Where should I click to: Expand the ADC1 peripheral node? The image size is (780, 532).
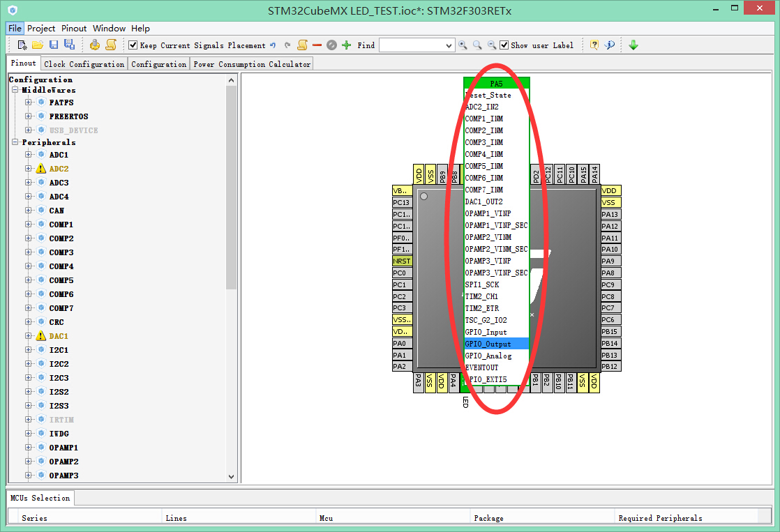pyautogui.click(x=29, y=155)
